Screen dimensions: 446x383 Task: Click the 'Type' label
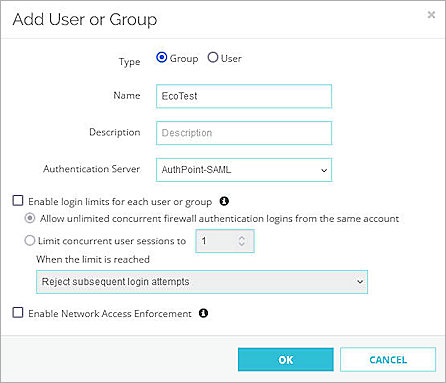(130, 62)
